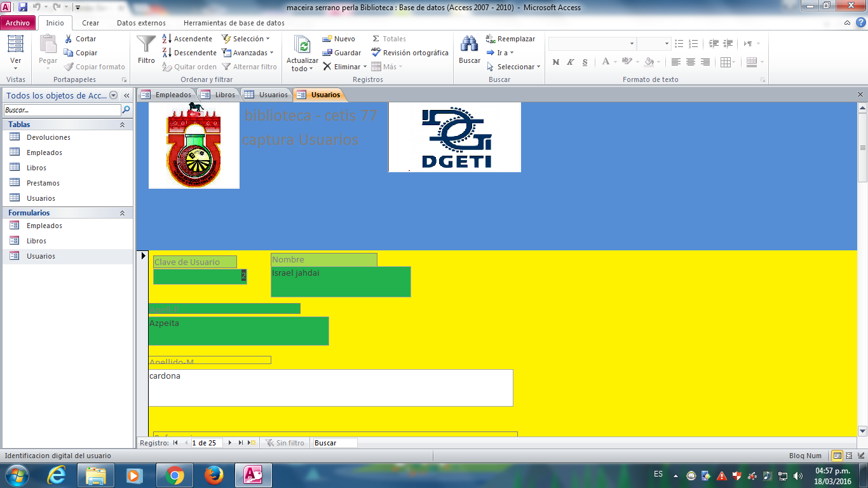Open Prestamos table in navigation pane

(x=43, y=183)
